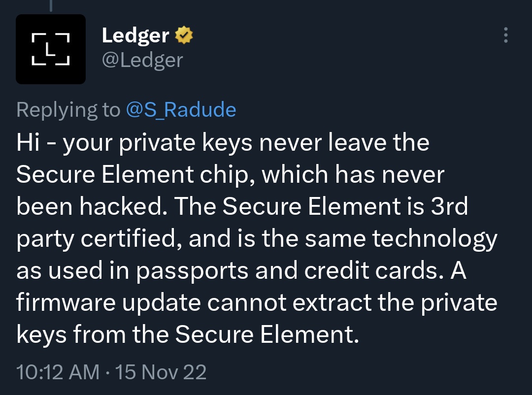The width and height of the screenshot is (532, 395).
Task: Click the letter L inside Ledger logo
Action: [x=50, y=49]
